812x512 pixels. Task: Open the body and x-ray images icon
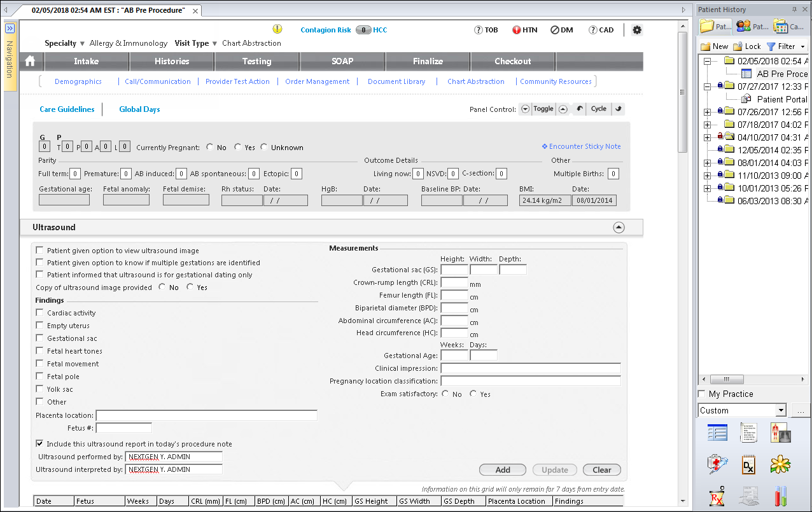[x=780, y=432]
